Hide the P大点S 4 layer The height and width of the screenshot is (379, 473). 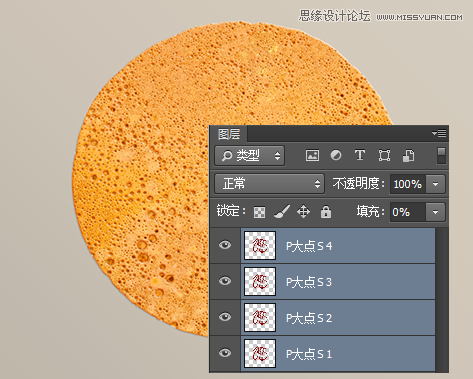pos(225,245)
